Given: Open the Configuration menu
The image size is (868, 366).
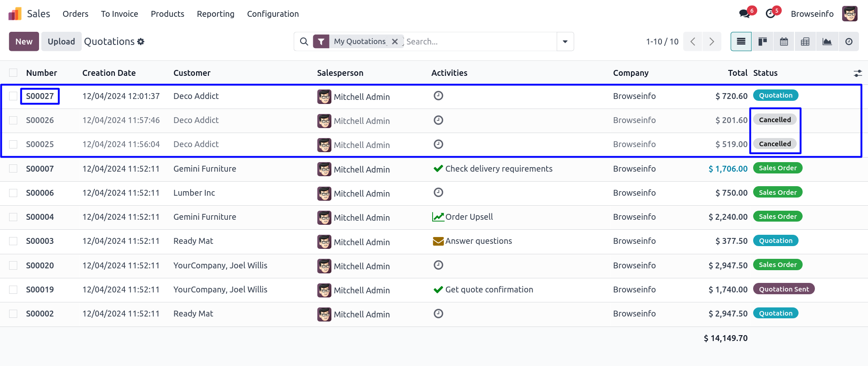Looking at the screenshot, I should (273, 14).
